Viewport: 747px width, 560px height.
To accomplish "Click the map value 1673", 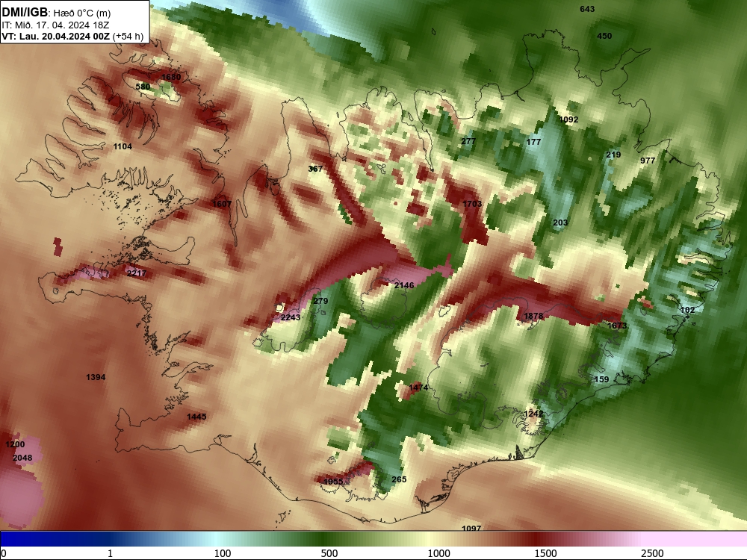I will [617, 326].
